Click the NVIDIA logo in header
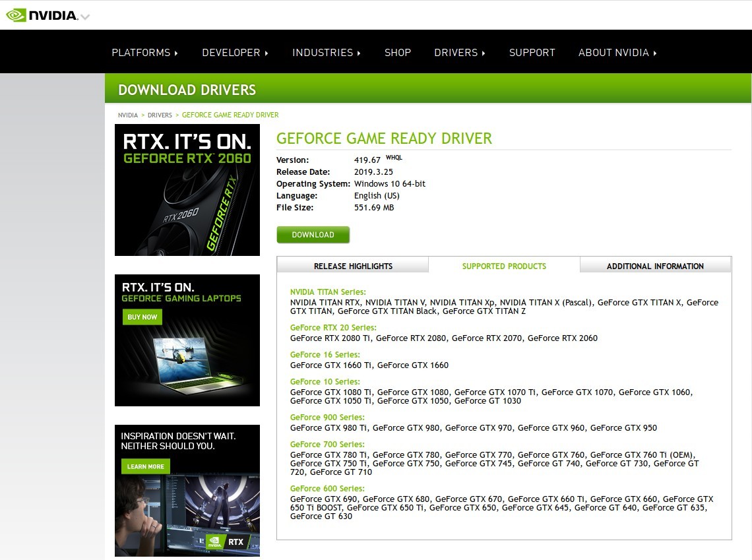Image resolution: width=752 pixels, height=560 pixels. tap(42, 15)
